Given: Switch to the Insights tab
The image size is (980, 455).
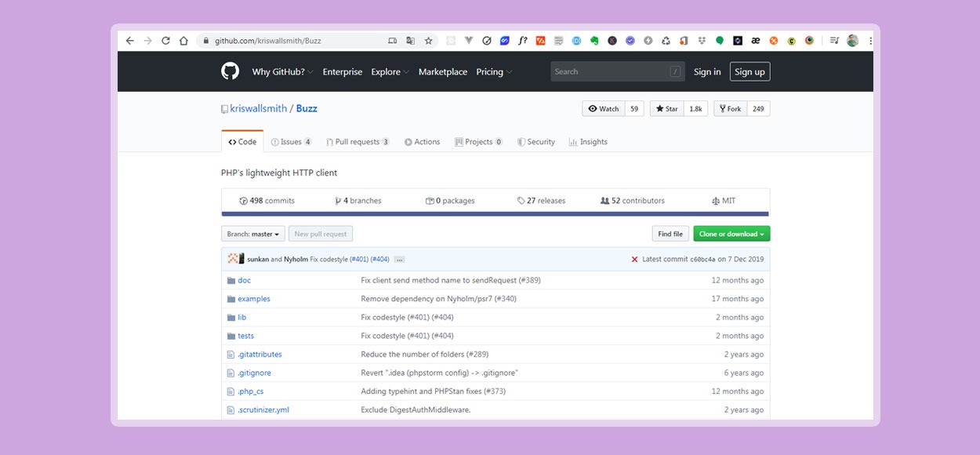Looking at the screenshot, I should 588,142.
